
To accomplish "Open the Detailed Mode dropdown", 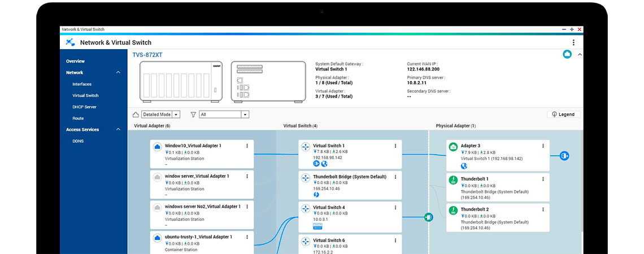I will [160, 115].
